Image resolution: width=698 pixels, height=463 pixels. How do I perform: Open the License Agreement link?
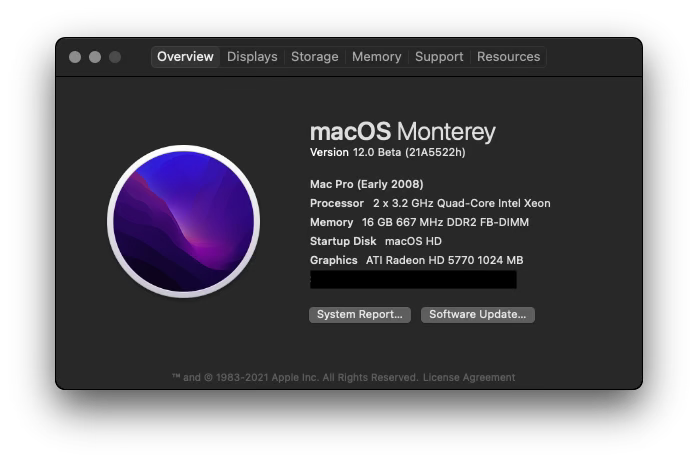click(469, 378)
